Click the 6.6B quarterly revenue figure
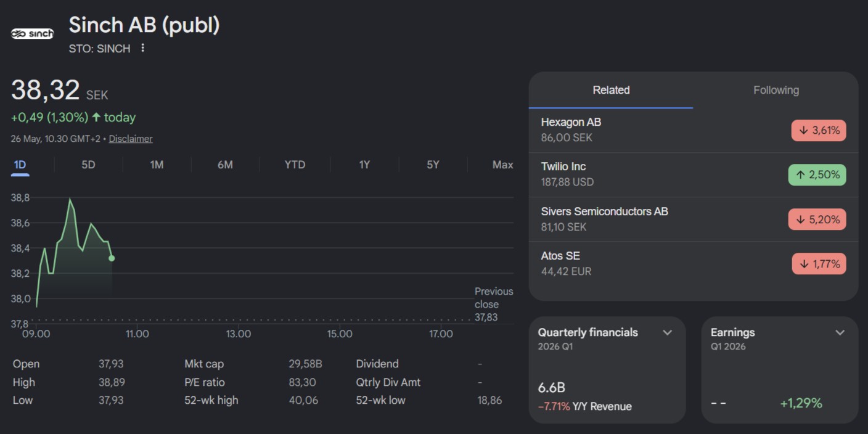868x434 pixels. pos(552,388)
